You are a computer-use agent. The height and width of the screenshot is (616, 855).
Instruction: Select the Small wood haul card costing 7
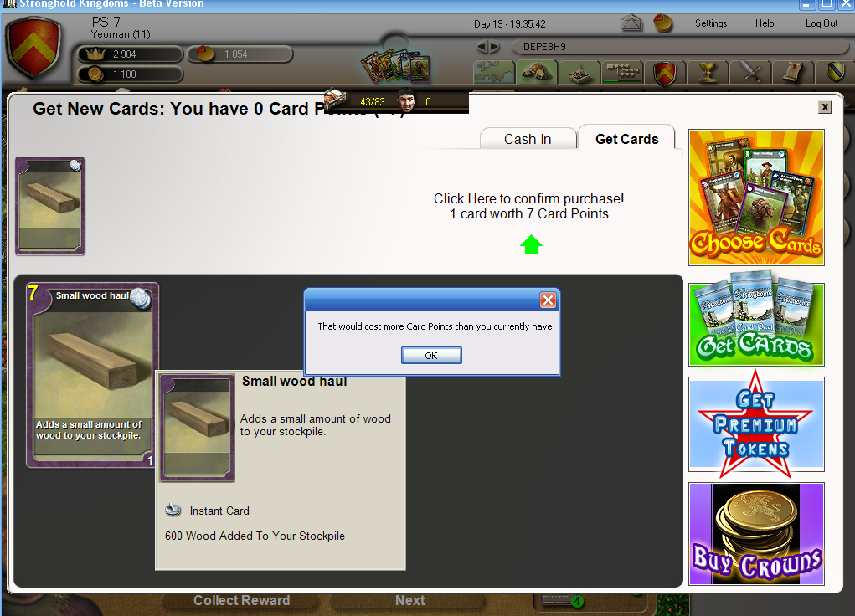[92, 375]
